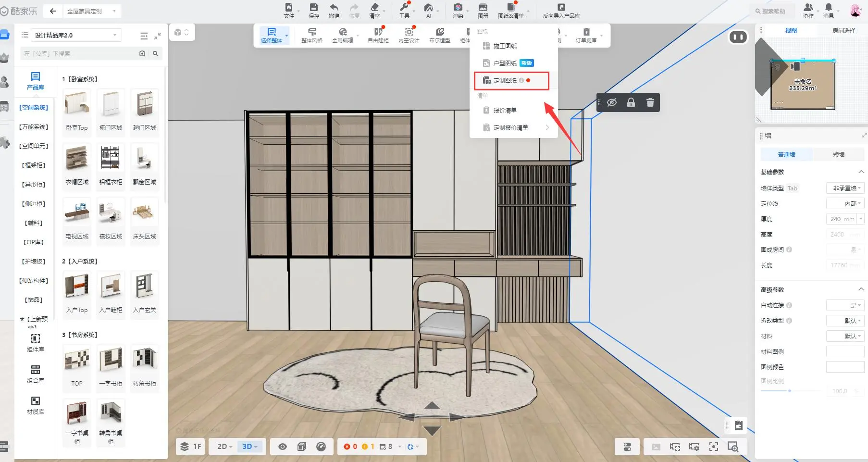Toggle the bottom-right switch settings button
Image resolution: width=868 pixels, height=462 pixels.
click(627, 447)
